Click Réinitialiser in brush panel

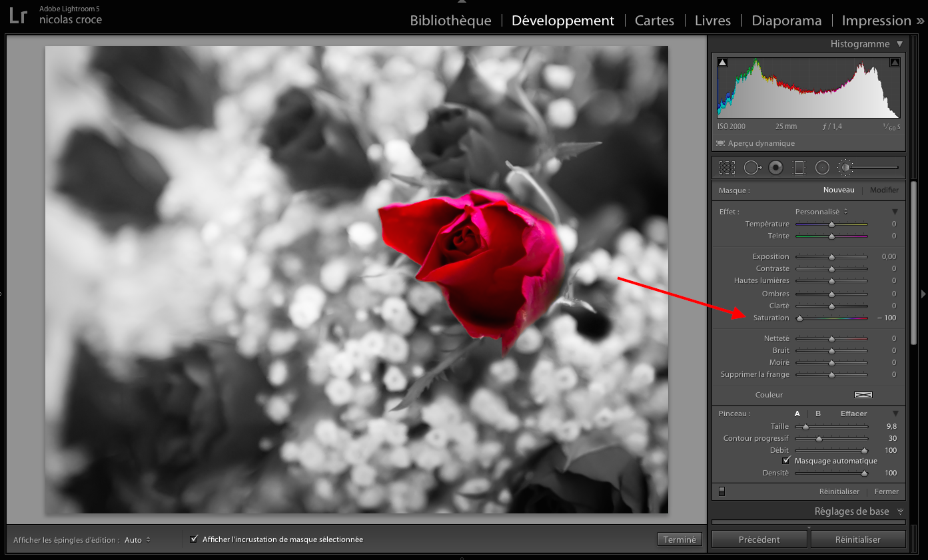tap(839, 491)
